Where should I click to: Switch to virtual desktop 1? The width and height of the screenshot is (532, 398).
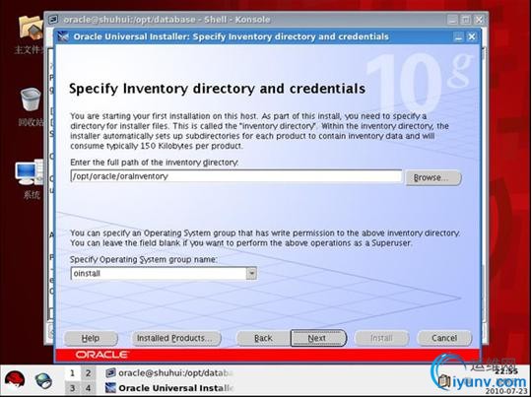72,373
